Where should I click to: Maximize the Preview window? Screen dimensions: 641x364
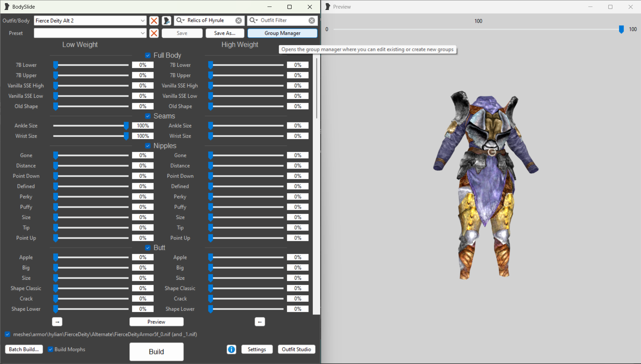tap(610, 7)
